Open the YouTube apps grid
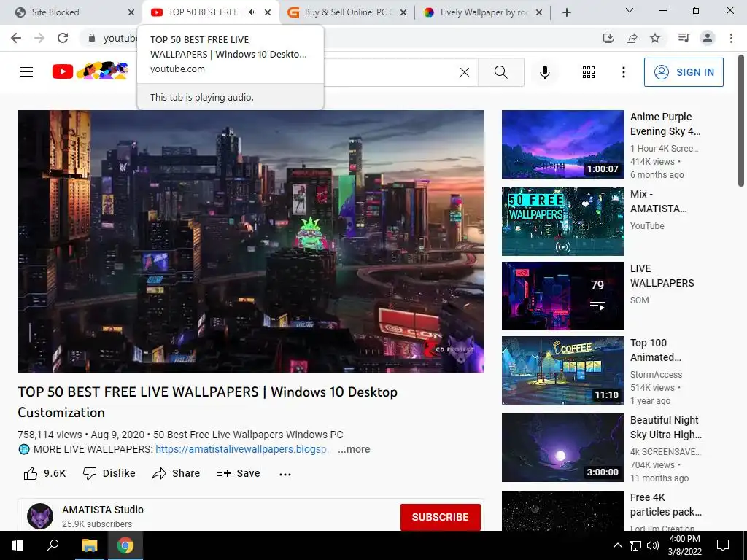The height and width of the screenshot is (560, 747). click(589, 72)
